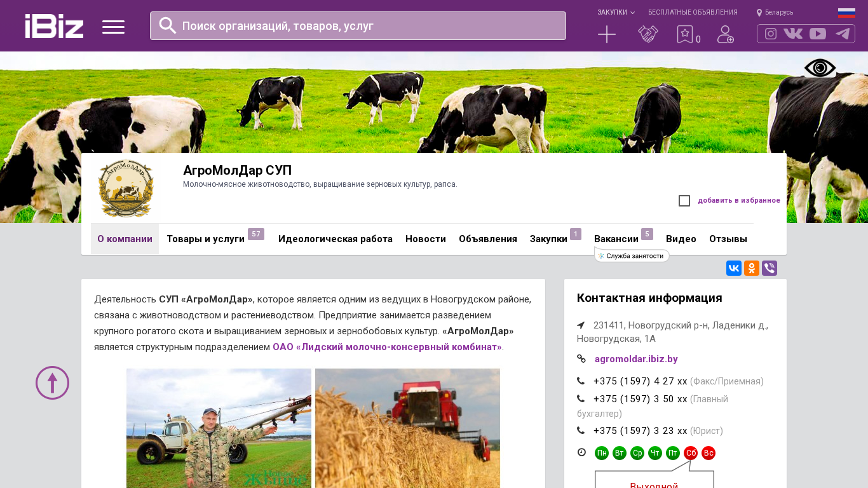This screenshot has height=488, width=868.
Task: Click the search magnifier icon
Action: [168, 25]
